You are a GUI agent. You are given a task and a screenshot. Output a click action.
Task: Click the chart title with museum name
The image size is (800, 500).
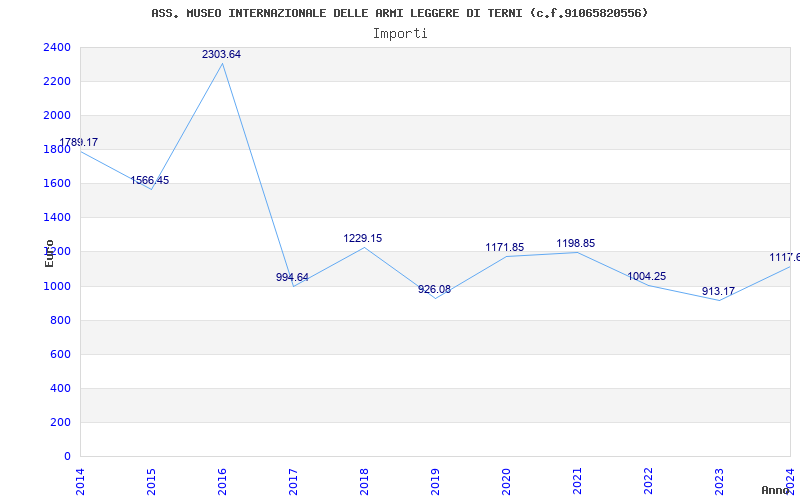pos(399,13)
